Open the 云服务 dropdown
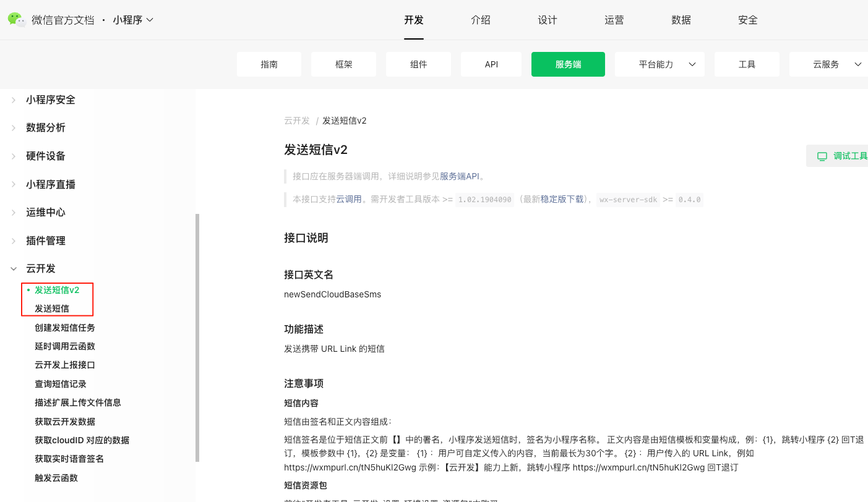The height and width of the screenshot is (502, 868). (x=829, y=64)
